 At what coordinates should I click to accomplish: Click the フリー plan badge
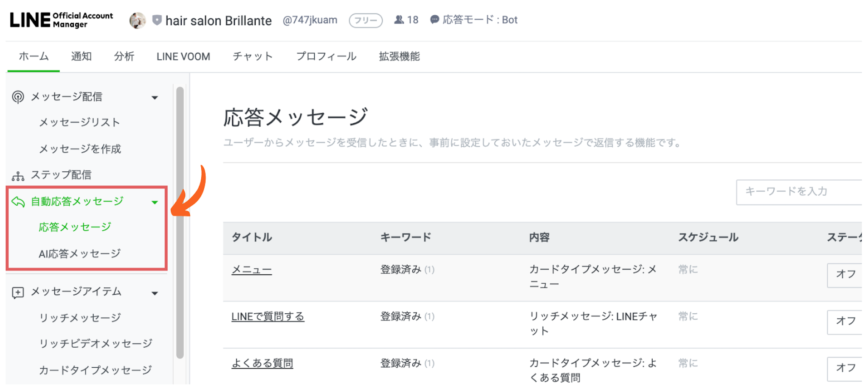pos(366,20)
